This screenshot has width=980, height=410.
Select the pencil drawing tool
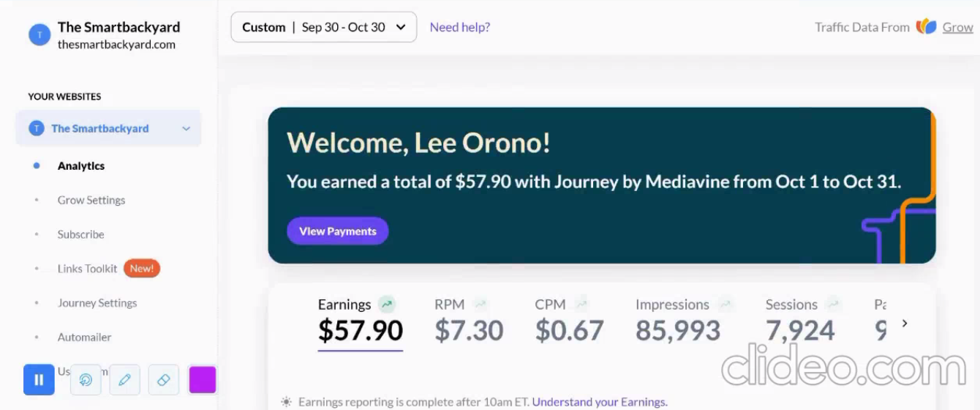point(124,379)
